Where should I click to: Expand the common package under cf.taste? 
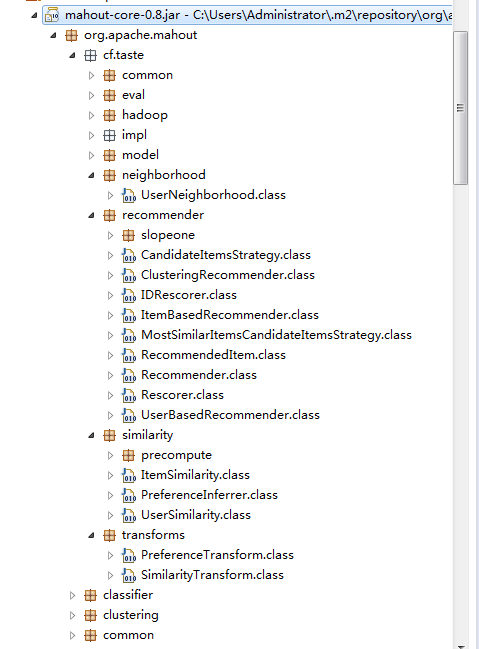pyautogui.click(x=91, y=75)
